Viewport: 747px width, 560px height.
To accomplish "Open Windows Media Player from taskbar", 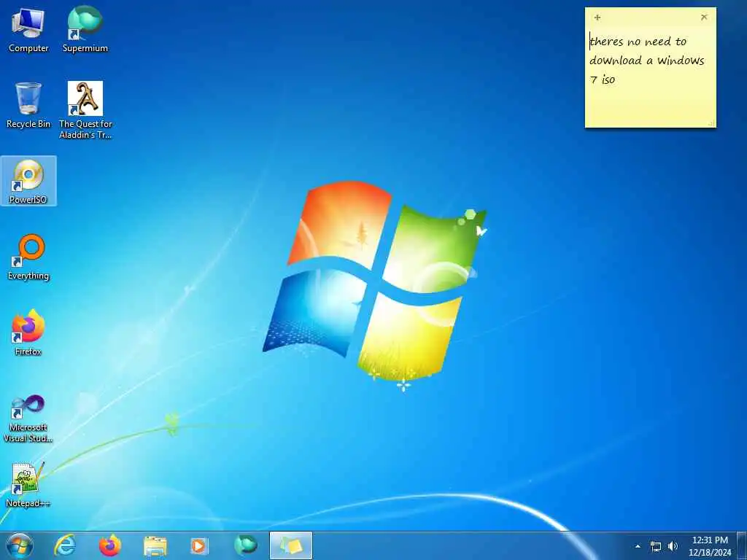I will click(199, 545).
